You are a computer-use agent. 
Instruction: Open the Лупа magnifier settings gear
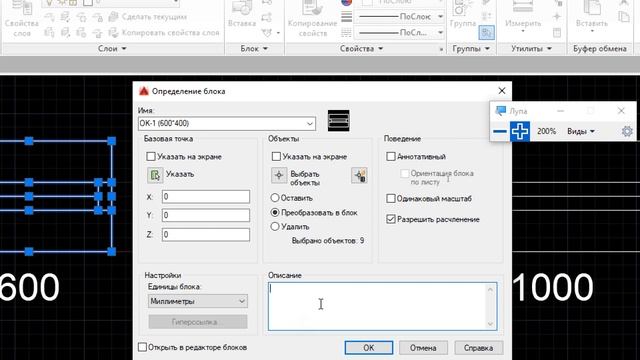coord(627,131)
